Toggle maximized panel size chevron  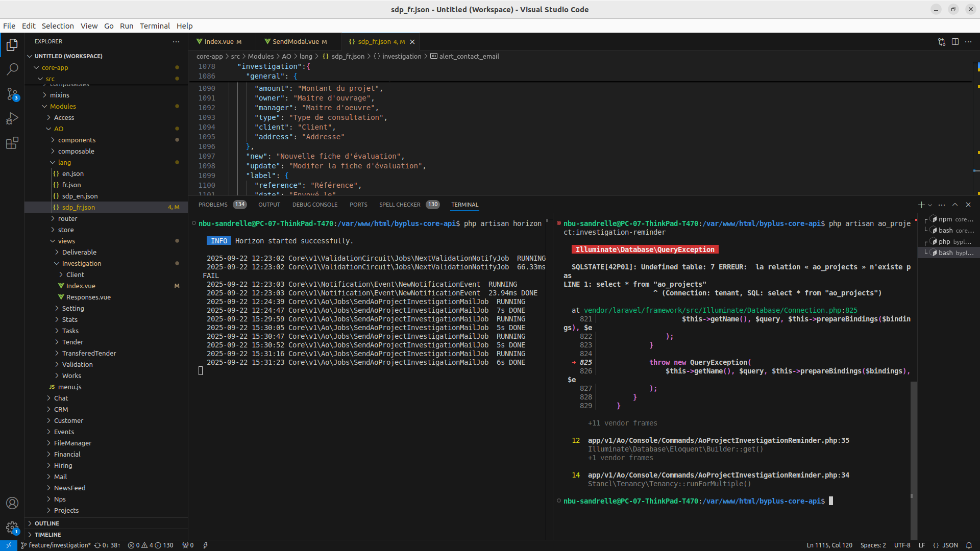[955, 205]
